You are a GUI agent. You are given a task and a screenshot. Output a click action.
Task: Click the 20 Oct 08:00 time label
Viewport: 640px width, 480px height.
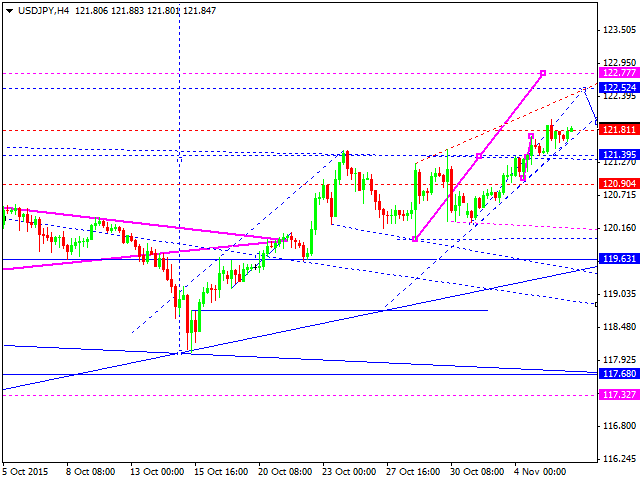point(285,472)
